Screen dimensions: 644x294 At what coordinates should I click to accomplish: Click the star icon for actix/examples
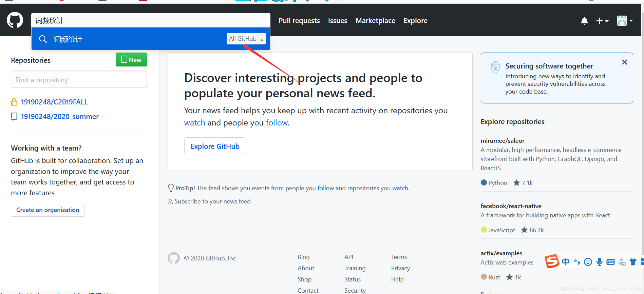click(x=509, y=277)
